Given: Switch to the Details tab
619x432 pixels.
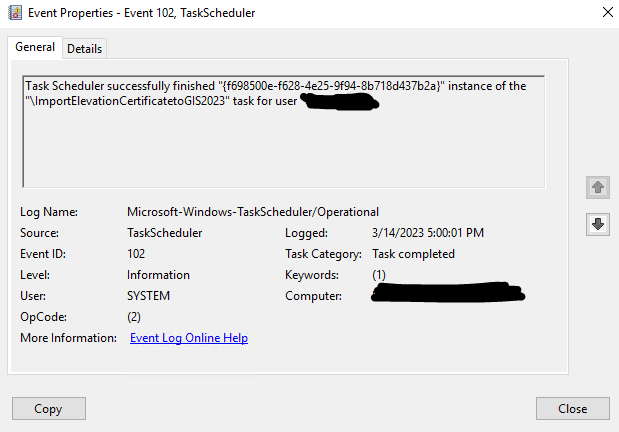Looking at the screenshot, I should pyautogui.click(x=84, y=49).
